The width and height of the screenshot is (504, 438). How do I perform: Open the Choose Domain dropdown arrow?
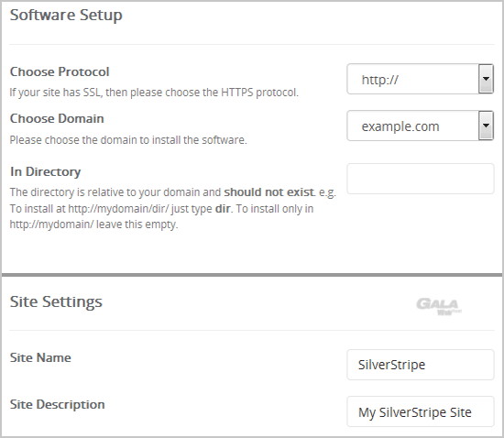pos(486,126)
